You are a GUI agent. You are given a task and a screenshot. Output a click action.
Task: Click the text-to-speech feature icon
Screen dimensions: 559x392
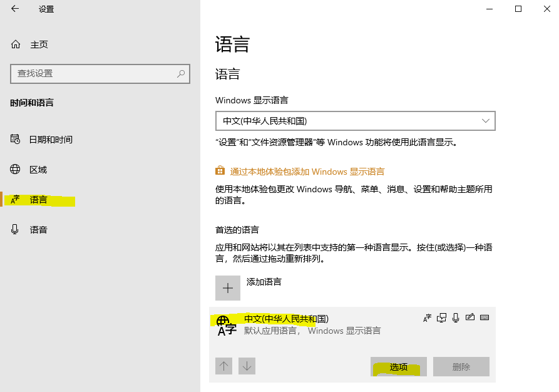442,317
